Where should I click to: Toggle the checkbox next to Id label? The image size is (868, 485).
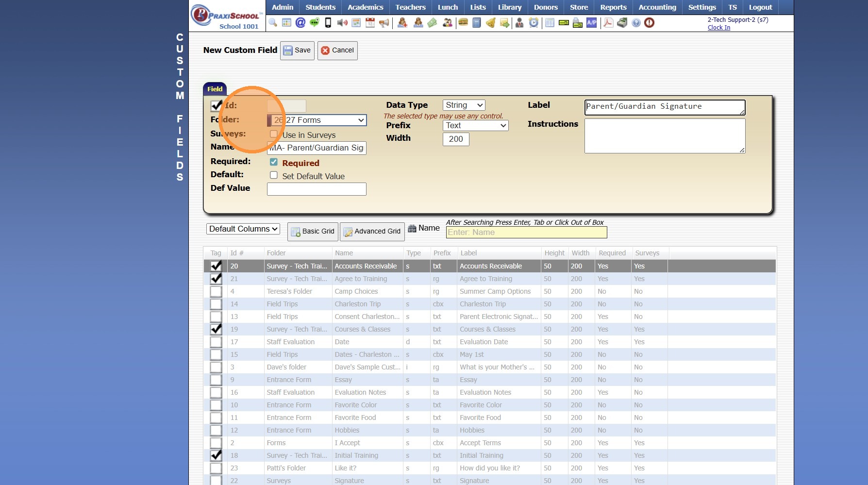[x=216, y=105]
